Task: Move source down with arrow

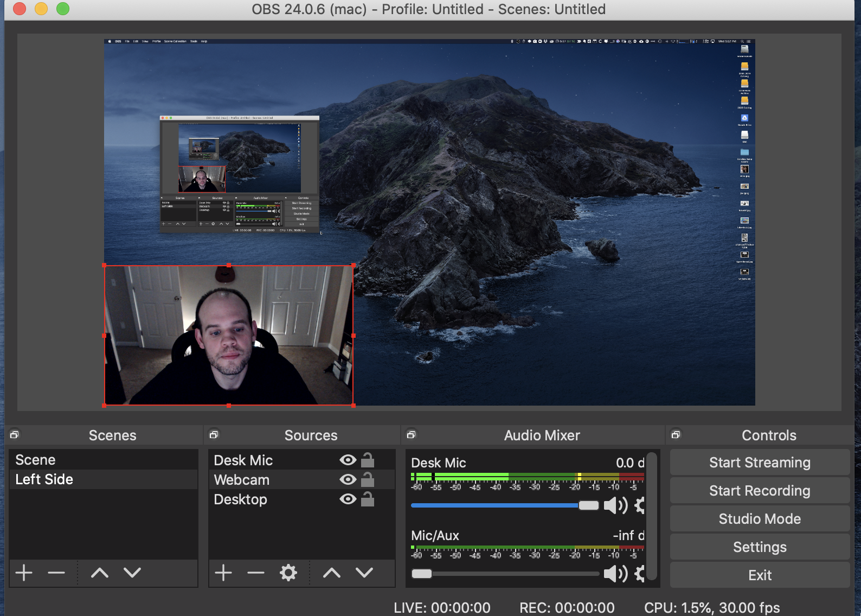Action: pyautogui.click(x=364, y=573)
